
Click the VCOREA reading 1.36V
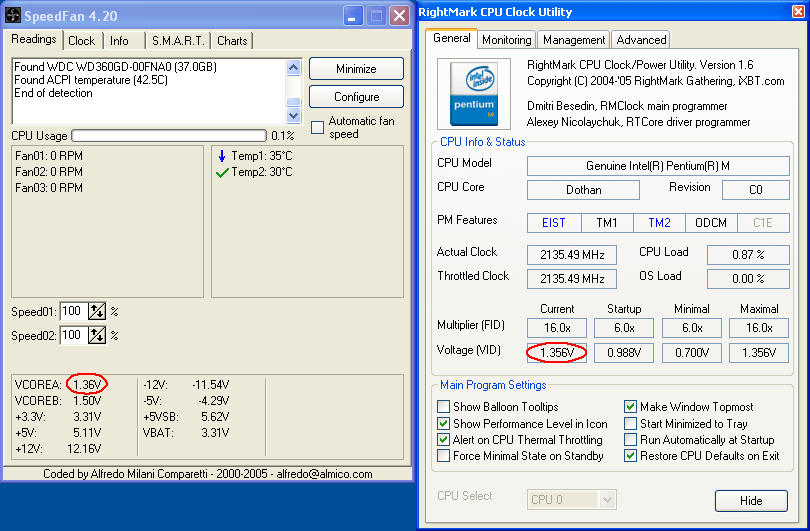87,385
